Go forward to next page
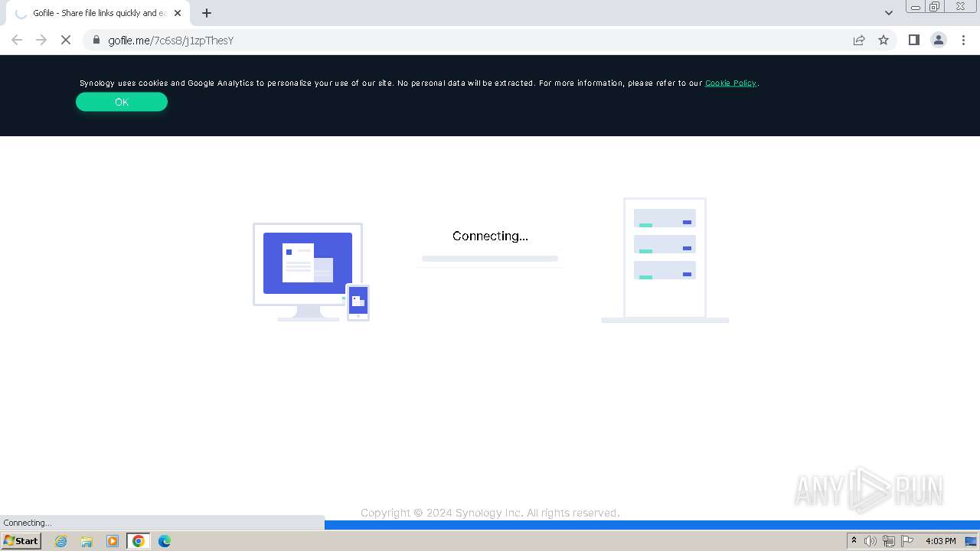The width and height of the screenshot is (980, 551). [x=41, y=40]
